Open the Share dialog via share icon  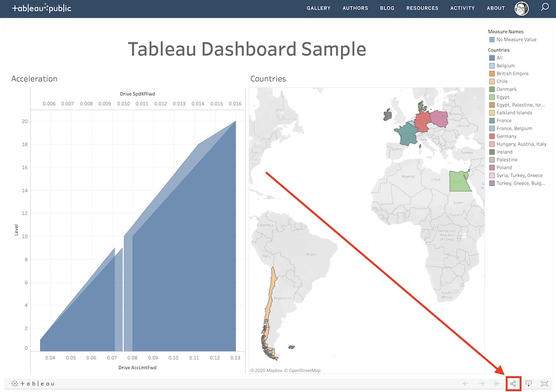pyautogui.click(x=513, y=383)
